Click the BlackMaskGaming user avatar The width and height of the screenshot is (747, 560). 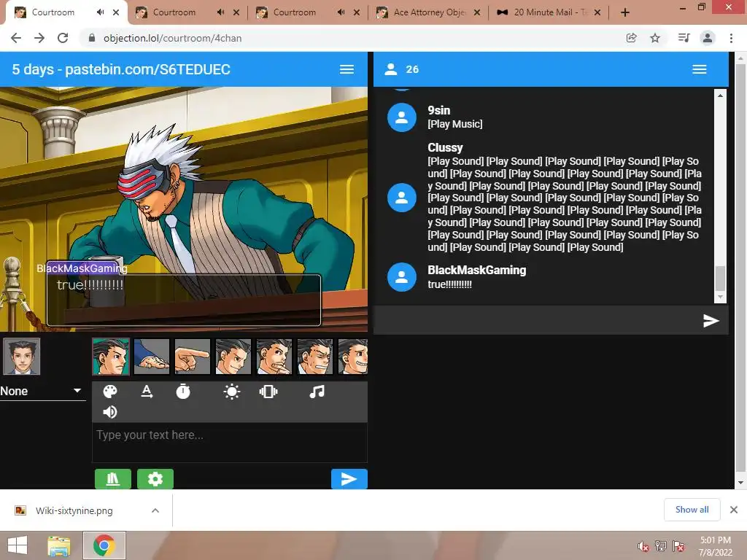pyautogui.click(x=402, y=277)
